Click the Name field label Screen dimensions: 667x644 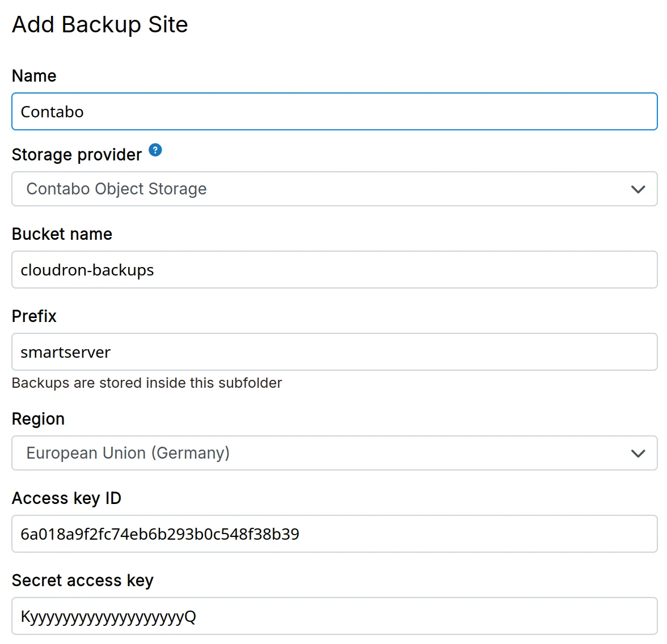(34, 75)
